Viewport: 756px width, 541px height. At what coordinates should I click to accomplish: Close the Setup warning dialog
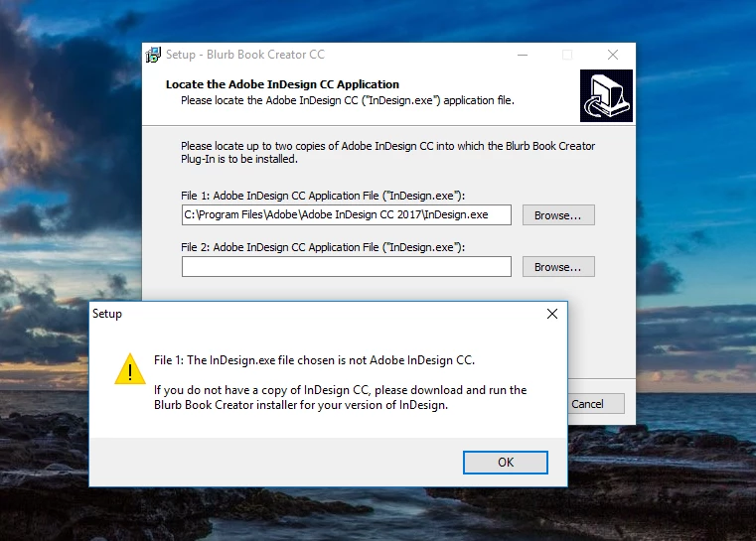pos(552,314)
